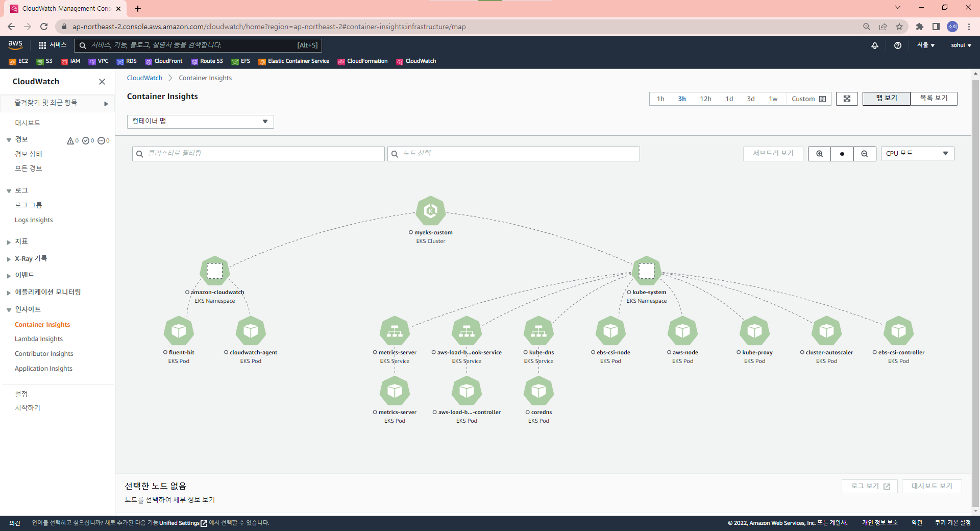Zoom in on the container map
980x531 pixels.
point(819,154)
